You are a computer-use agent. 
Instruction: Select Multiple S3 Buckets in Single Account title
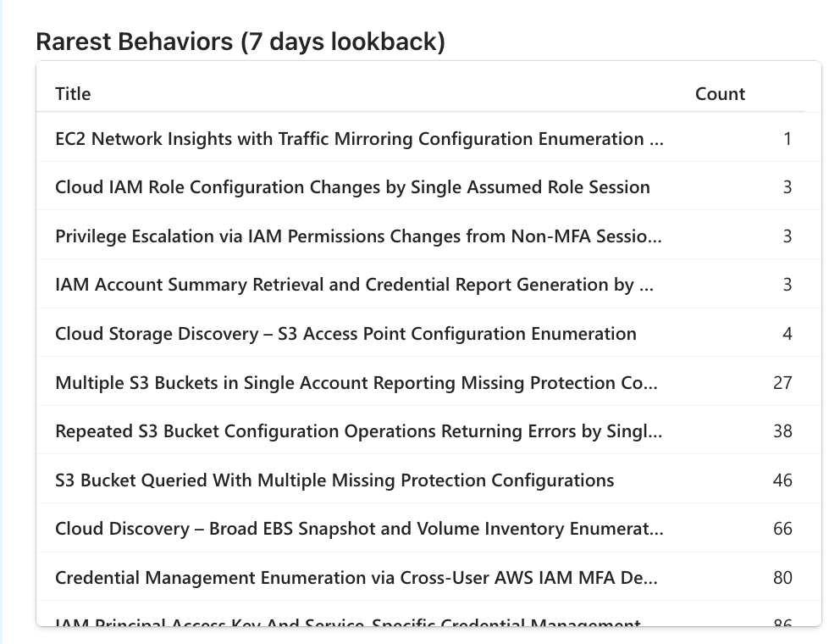coord(356,383)
